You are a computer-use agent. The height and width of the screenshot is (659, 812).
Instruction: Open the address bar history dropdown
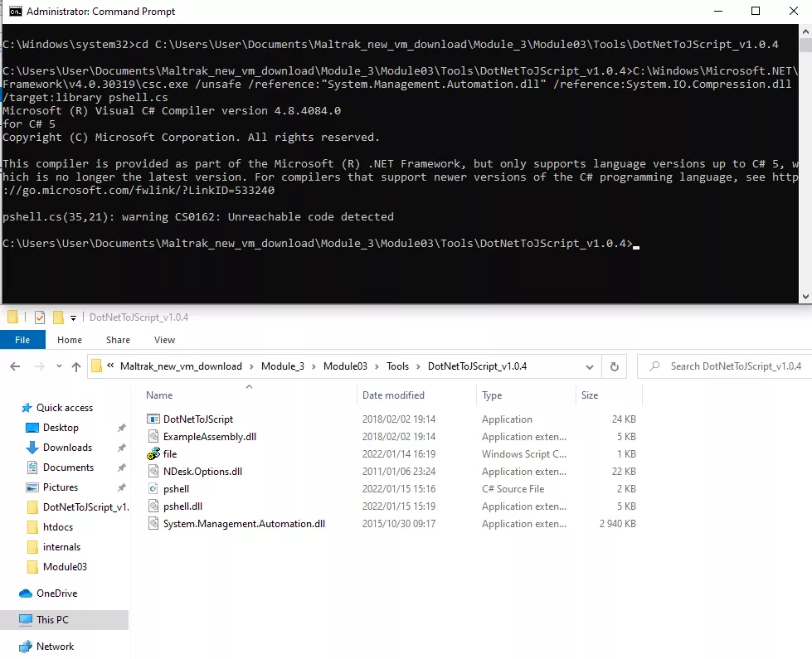tap(589, 366)
